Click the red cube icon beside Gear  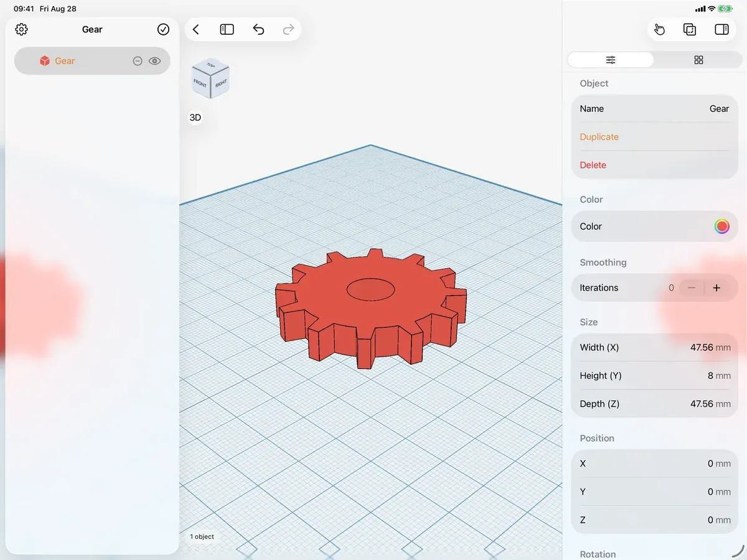(x=45, y=61)
